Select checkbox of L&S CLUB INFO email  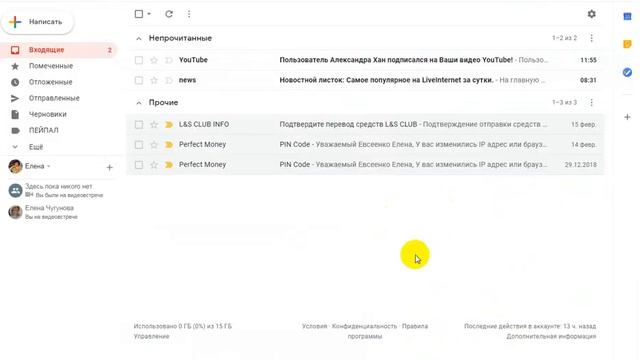coord(139,124)
